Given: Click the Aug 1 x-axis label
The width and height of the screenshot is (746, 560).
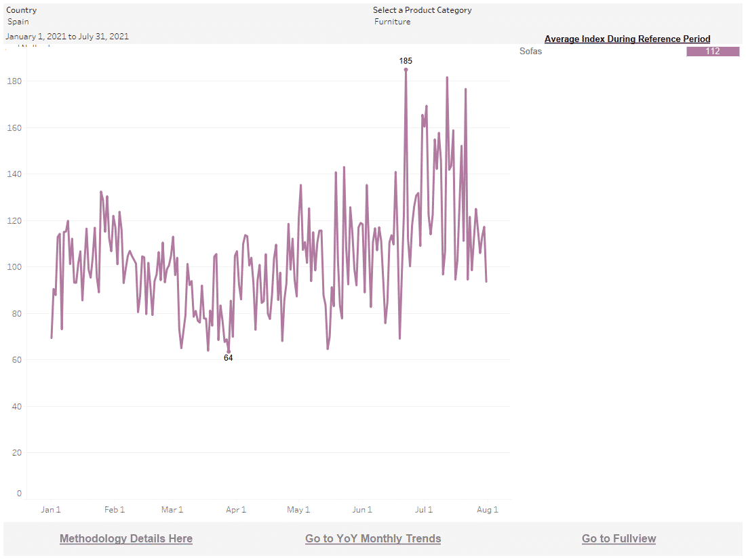Looking at the screenshot, I should (488, 510).
